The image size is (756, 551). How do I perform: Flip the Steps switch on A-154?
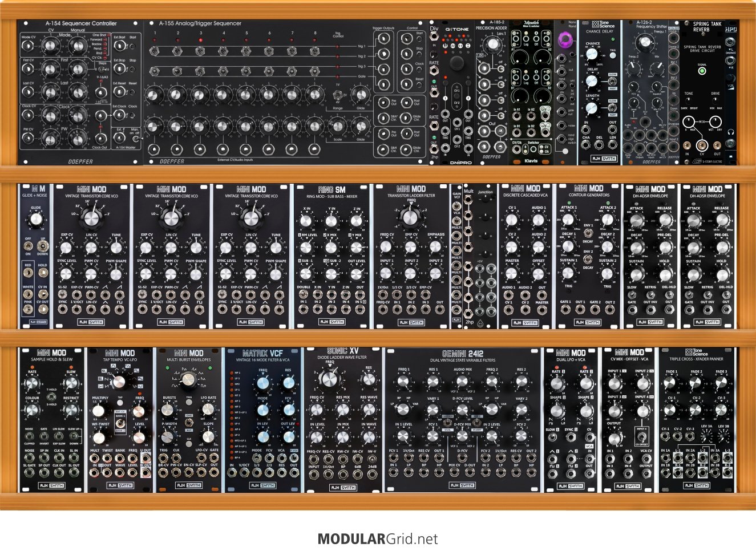click(x=102, y=69)
